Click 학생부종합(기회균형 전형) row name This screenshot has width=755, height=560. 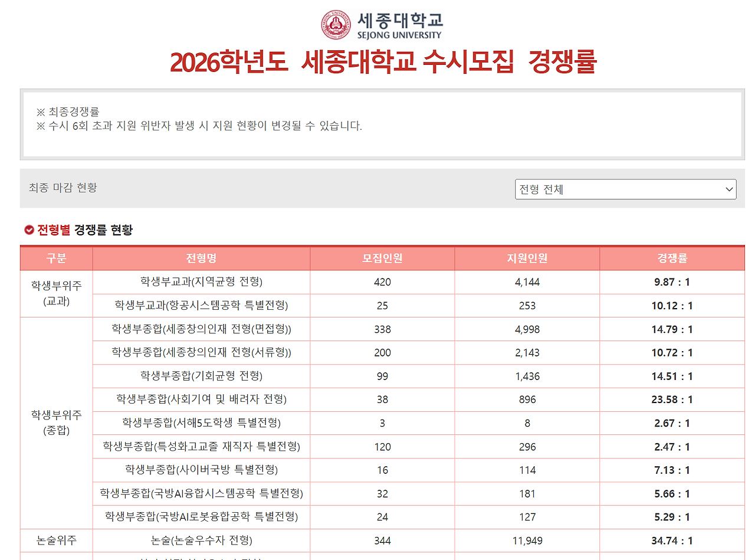pyautogui.click(x=201, y=376)
